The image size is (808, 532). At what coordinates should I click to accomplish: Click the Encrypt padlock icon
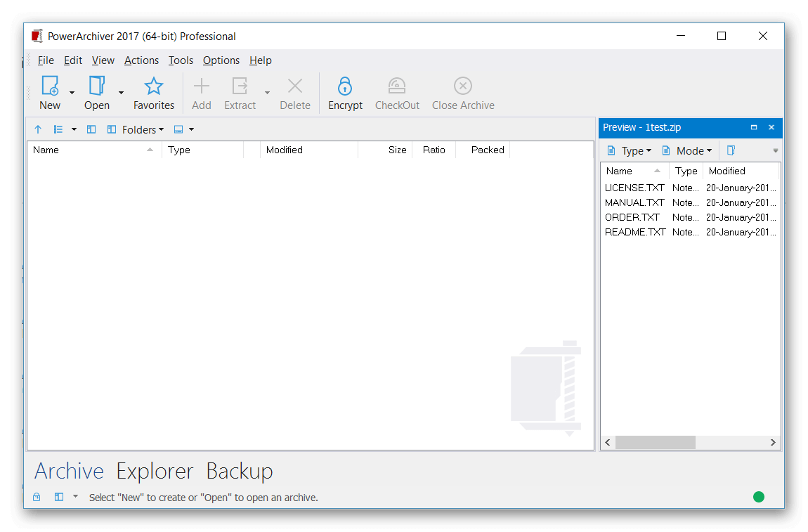(x=344, y=86)
